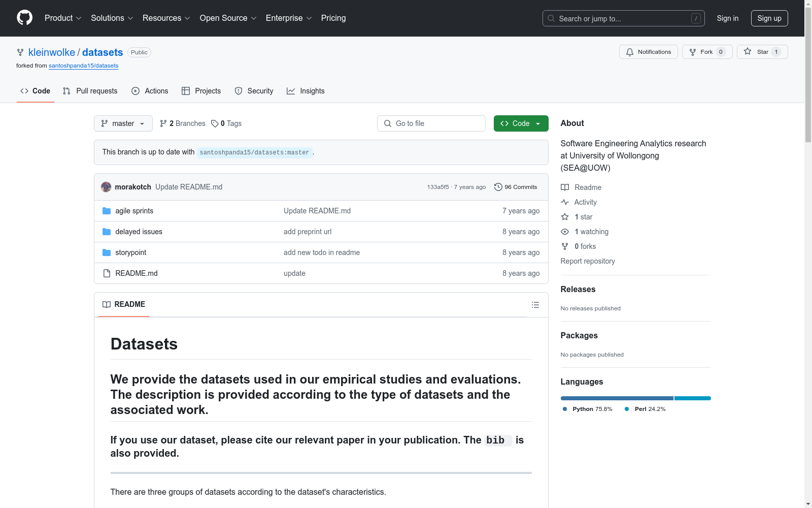Switch to the Projects tab

[201, 91]
